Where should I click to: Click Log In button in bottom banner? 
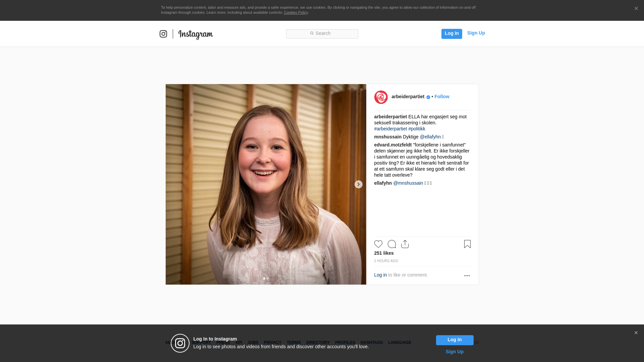click(x=454, y=340)
